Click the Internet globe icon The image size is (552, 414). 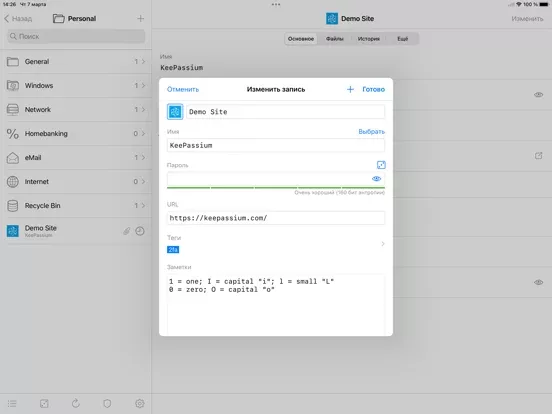pos(13,182)
